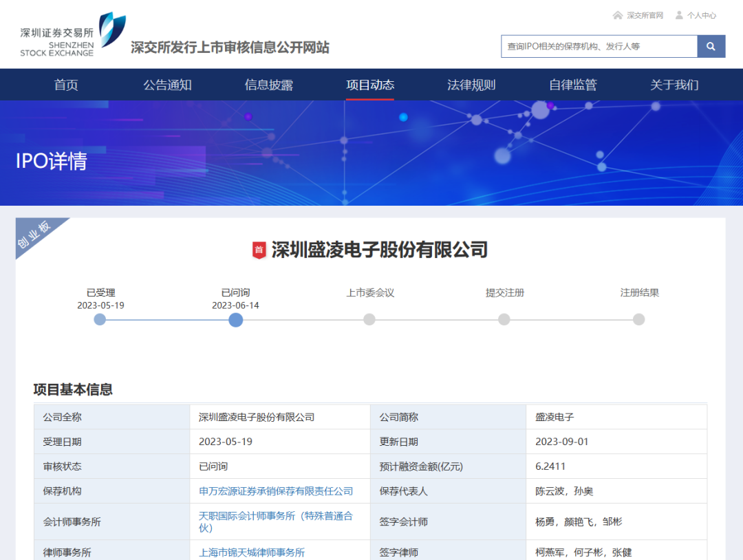Click the 公司简称 label cell

(x=449, y=417)
